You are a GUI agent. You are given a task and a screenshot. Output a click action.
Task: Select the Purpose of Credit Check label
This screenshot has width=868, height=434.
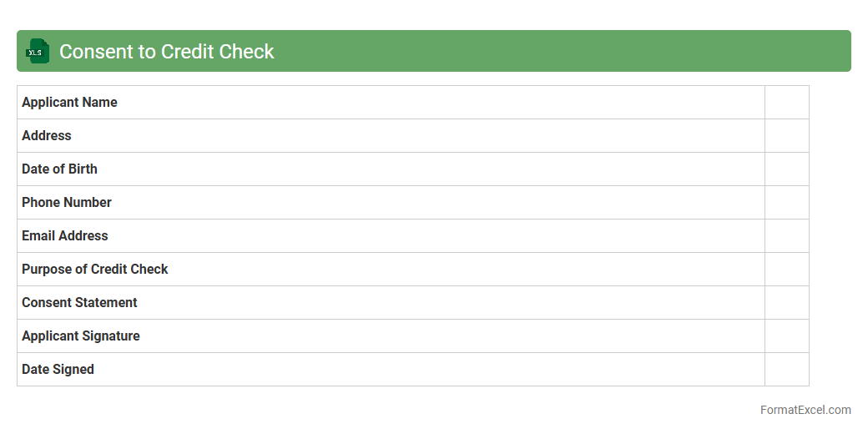[95, 270]
